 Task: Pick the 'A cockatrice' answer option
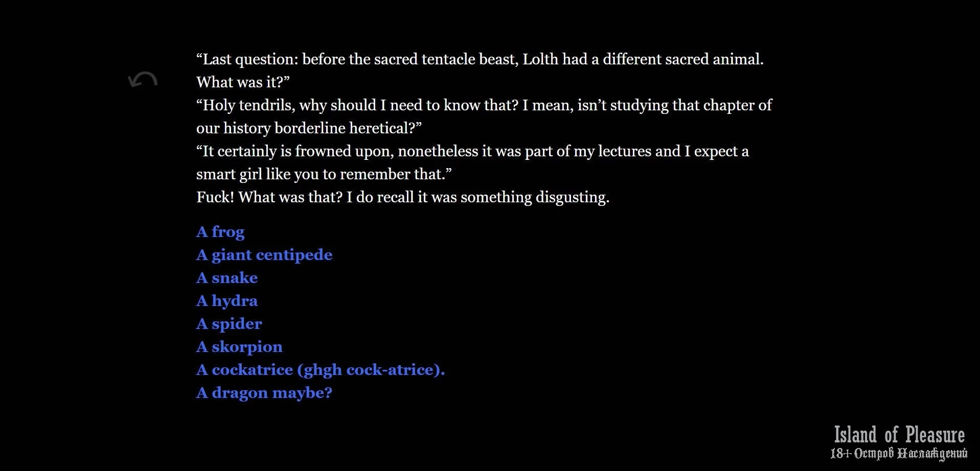click(x=321, y=370)
